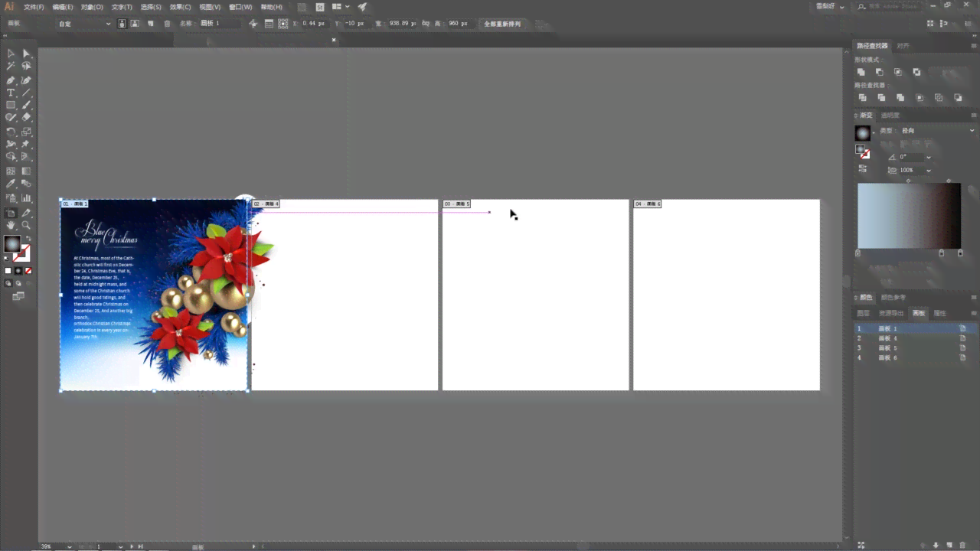Select the Symbol Sprayer tool
The image size is (980, 551).
pyautogui.click(x=11, y=197)
